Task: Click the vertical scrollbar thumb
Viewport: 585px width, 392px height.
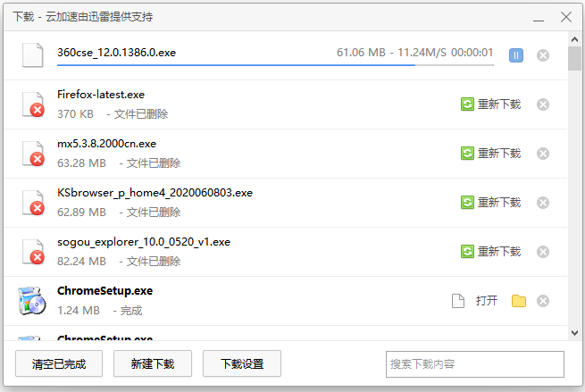Action: 574,58
